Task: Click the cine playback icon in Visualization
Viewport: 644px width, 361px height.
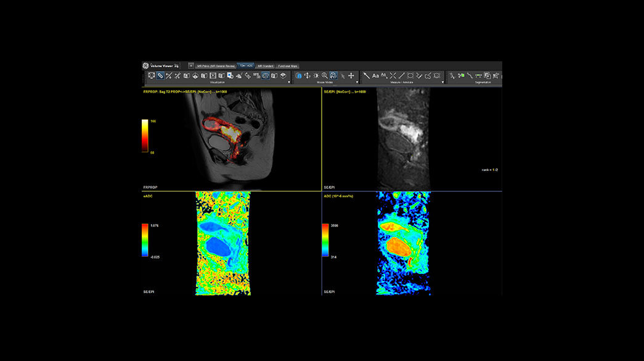Action: pos(214,76)
